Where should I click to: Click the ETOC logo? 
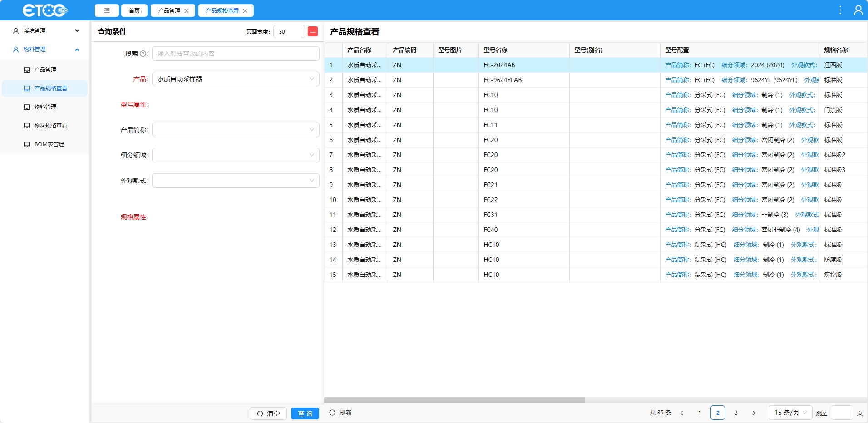(x=45, y=10)
